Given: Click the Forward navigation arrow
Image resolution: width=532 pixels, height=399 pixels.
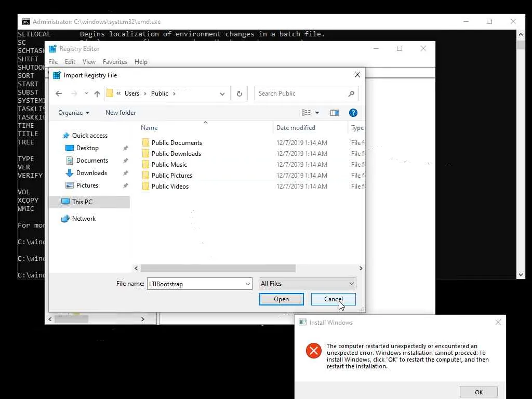Looking at the screenshot, I should pos(74,94).
